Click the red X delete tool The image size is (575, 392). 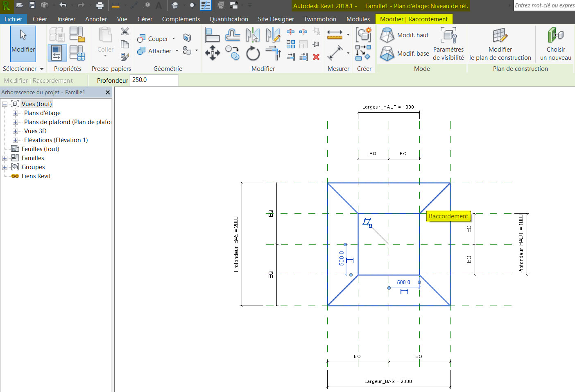[316, 57]
